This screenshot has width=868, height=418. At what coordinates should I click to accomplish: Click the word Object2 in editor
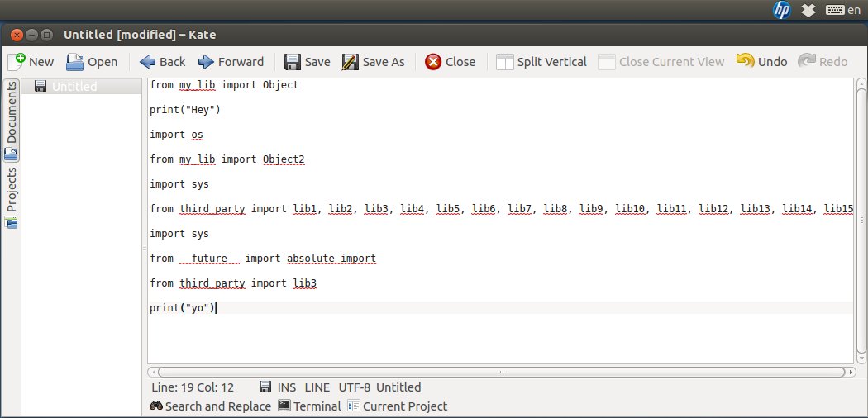tap(284, 159)
